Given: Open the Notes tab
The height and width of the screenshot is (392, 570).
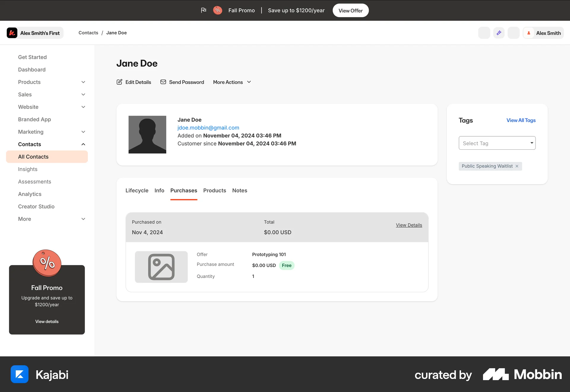Looking at the screenshot, I should click(240, 190).
